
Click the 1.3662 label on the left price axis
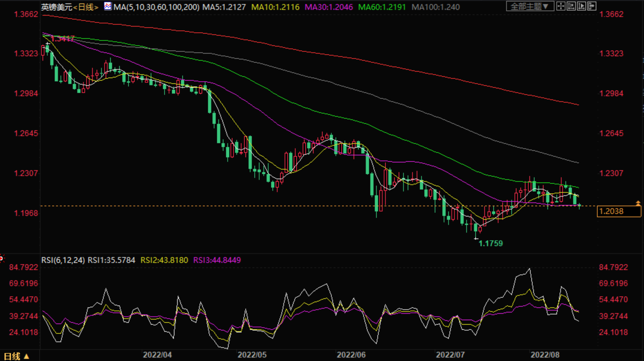pyautogui.click(x=26, y=14)
